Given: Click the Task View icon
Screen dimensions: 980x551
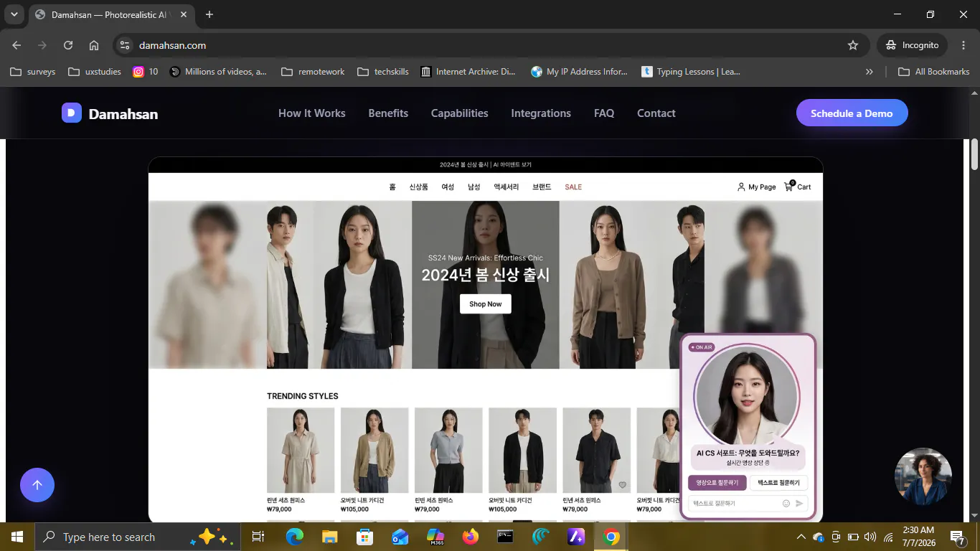Looking at the screenshot, I should tap(258, 537).
